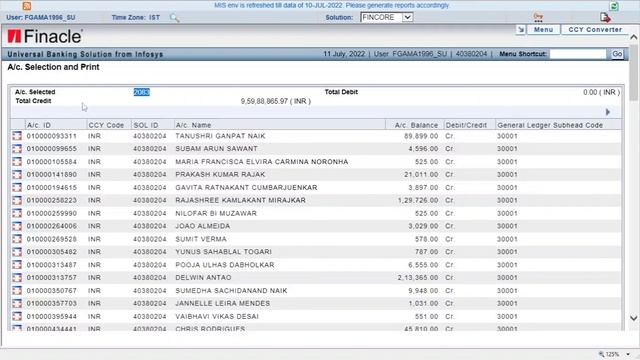Click row icon for TANUSHRI GANPAT NAIK
640x360 pixels.
pyautogui.click(x=17, y=136)
